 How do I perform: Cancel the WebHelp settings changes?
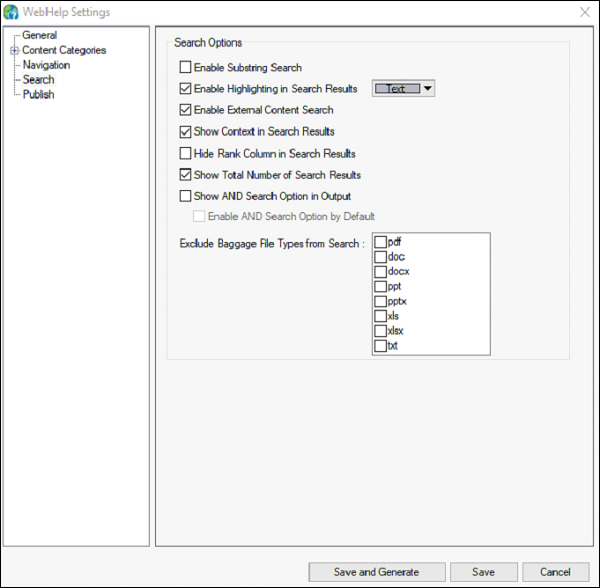[x=556, y=572]
